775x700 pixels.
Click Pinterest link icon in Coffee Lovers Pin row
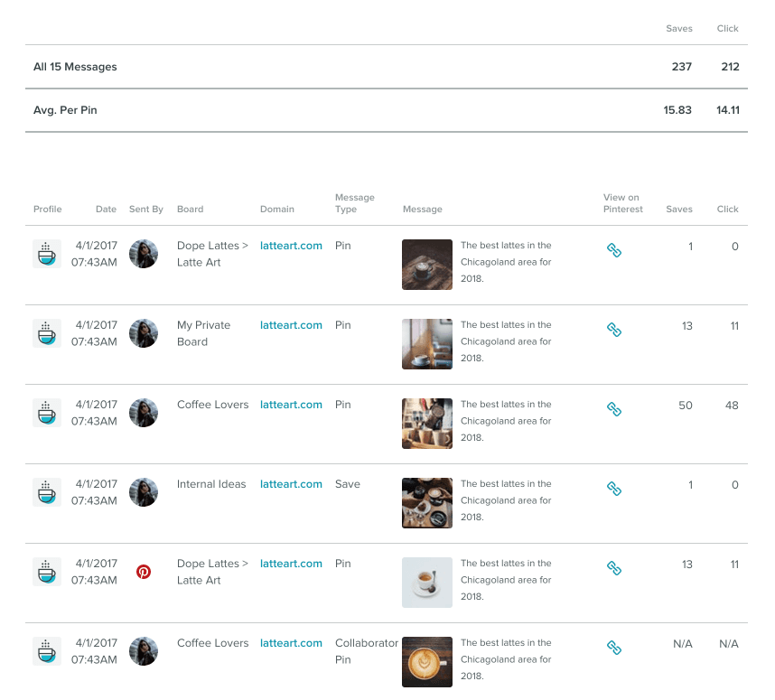coord(613,409)
